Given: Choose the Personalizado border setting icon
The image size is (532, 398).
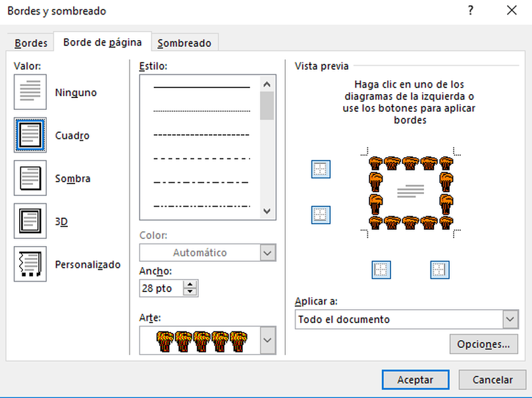Looking at the screenshot, I should pyautogui.click(x=30, y=264).
